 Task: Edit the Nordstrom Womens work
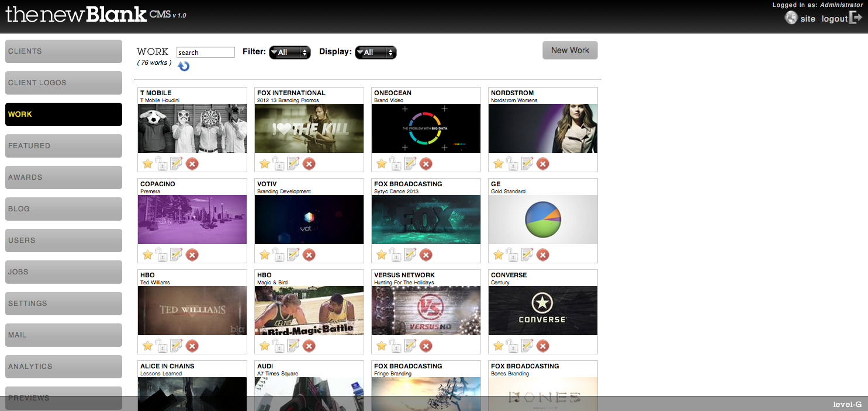click(527, 163)
